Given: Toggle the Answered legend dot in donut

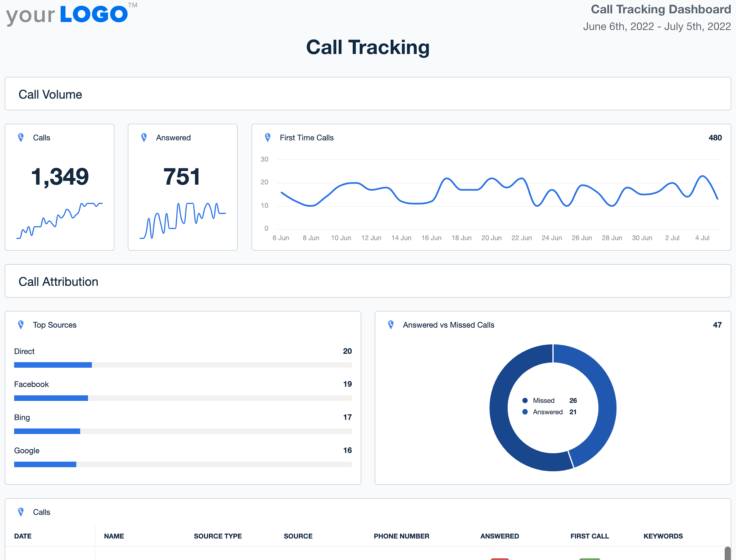Looking at the screenshot, I should click(x=525, y=412).
